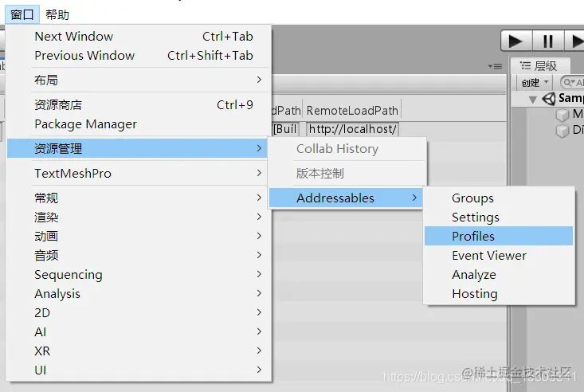Edit the http://localhost/ path field

(352, 129)
